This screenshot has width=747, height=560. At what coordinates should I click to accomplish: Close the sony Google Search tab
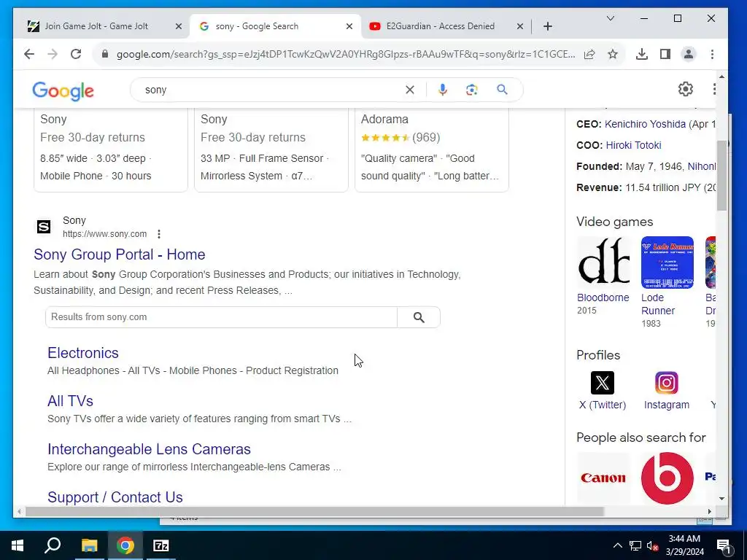pyautogui.click(x=349, y=26)
